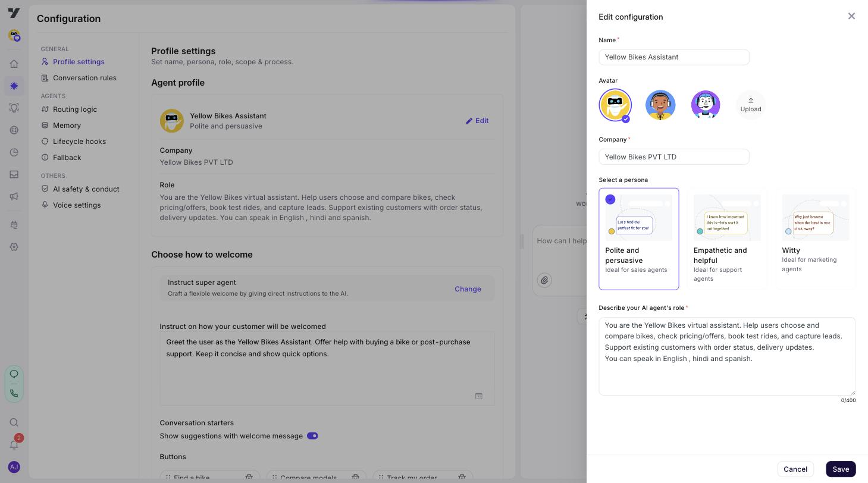The width and height of the screenshot is (868, 483).
Task: Click the 'Agent profile' heading
Action: click(178, 83)
